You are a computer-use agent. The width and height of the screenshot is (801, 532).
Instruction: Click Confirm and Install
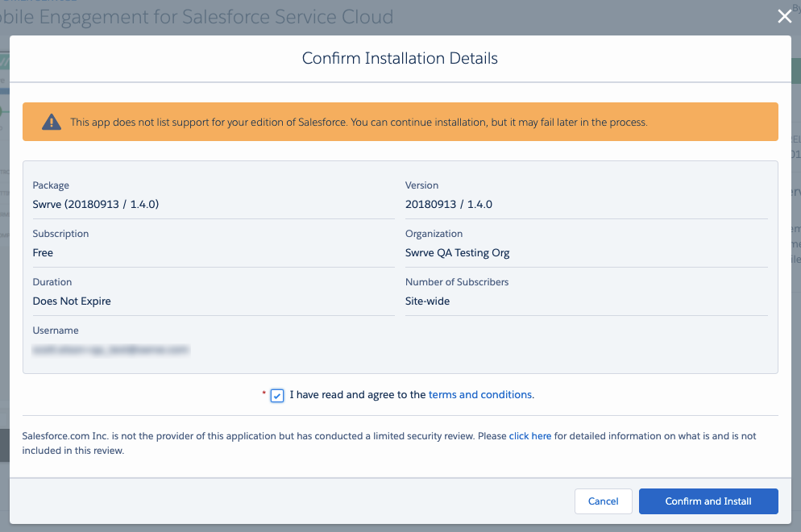708,501
